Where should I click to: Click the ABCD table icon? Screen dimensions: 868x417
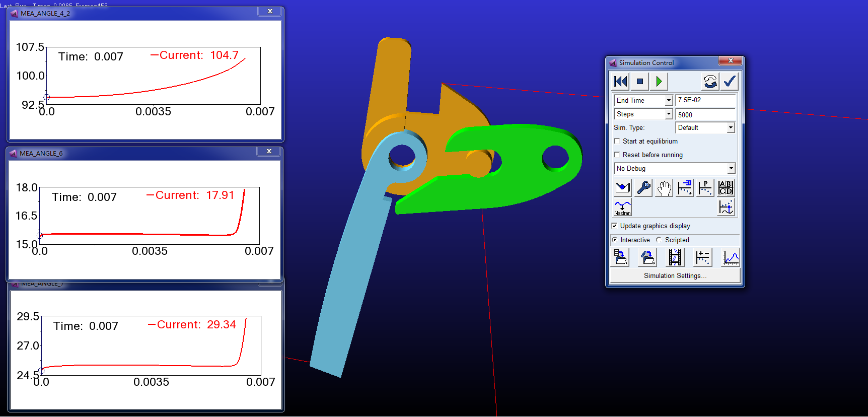726,188
